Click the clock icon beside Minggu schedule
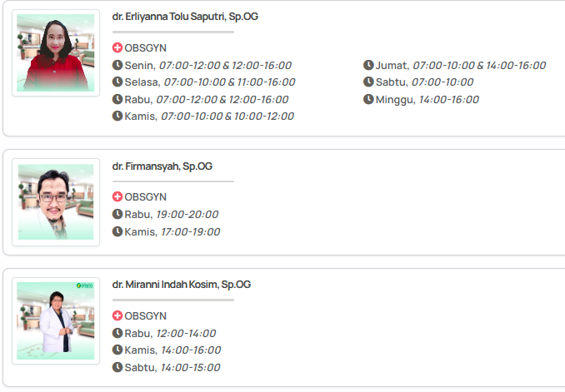 click(368, 99)
